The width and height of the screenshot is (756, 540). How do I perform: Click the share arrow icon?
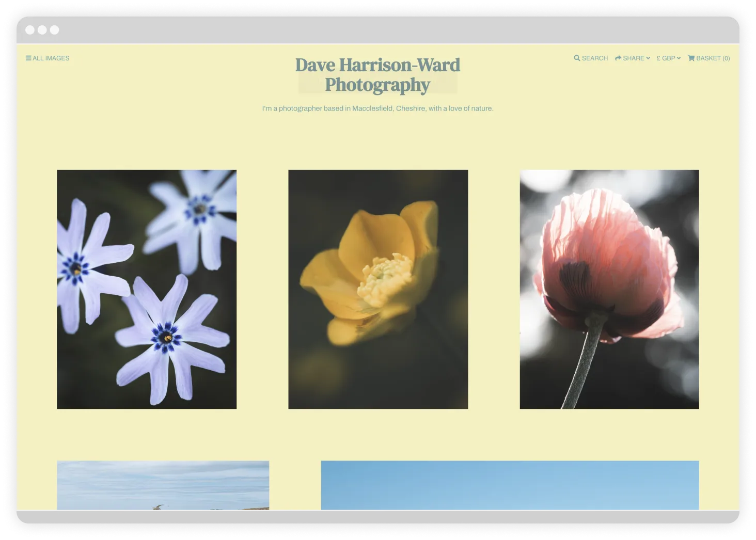618,58
